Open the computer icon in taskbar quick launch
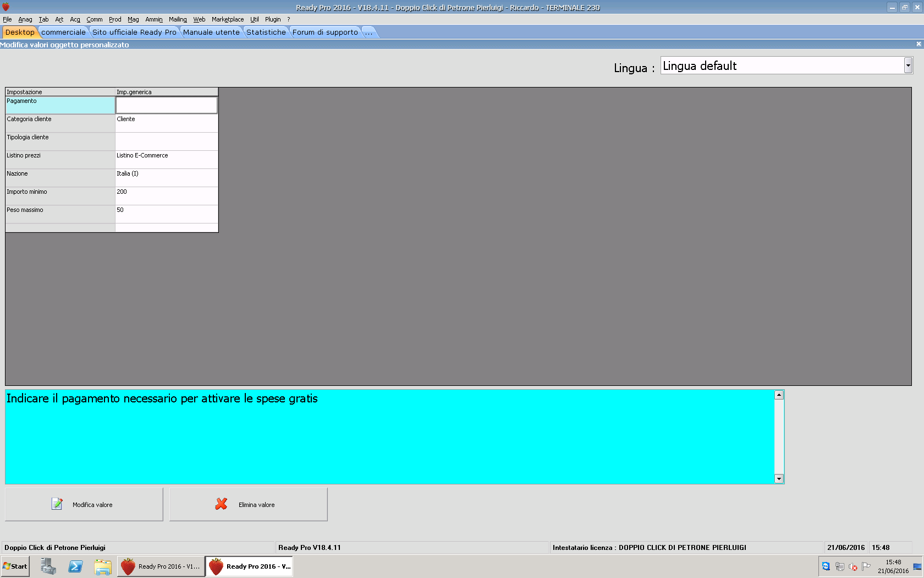The width and height of the screenshot is (924, 578). (x=48, y=566)
